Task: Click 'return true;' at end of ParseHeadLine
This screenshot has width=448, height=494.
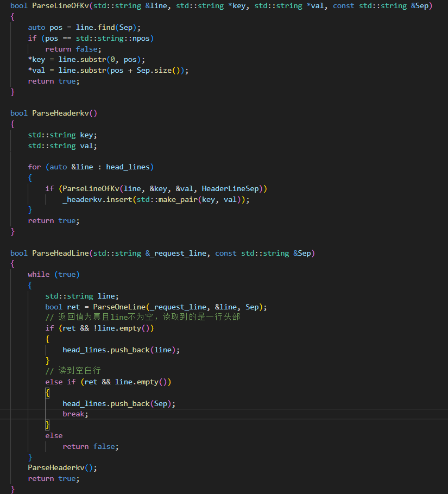Action: [x=54, y=479]
